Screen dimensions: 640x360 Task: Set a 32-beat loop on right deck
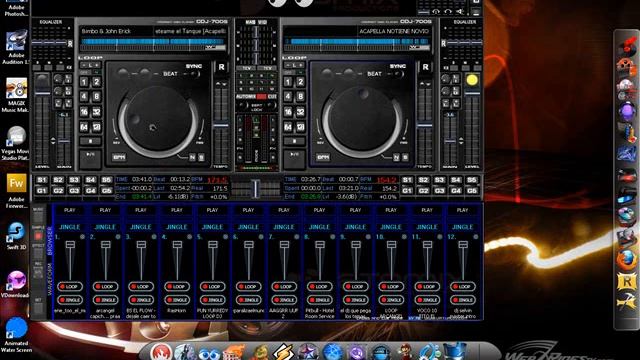pyautogui.click(x=300, y=112)
